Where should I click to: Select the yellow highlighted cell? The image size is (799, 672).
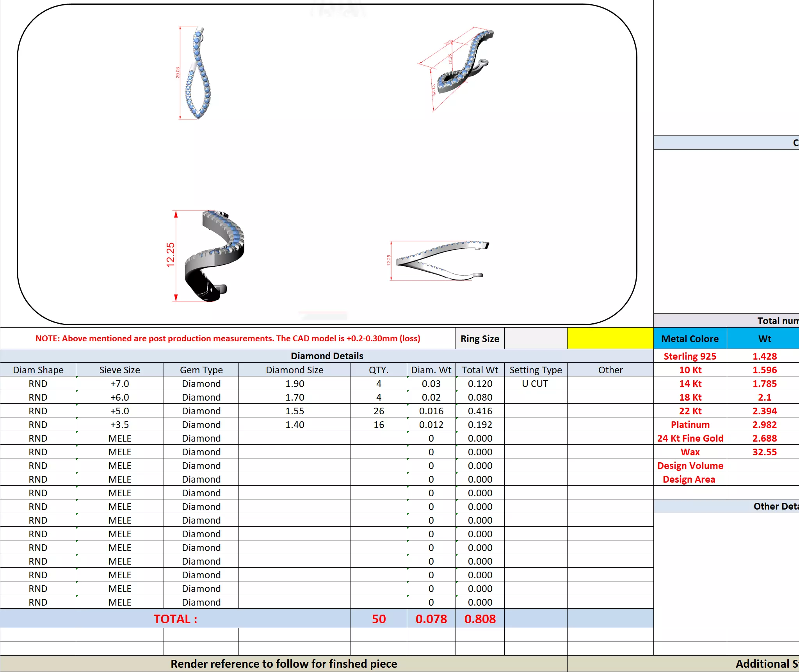pos(610,338)
